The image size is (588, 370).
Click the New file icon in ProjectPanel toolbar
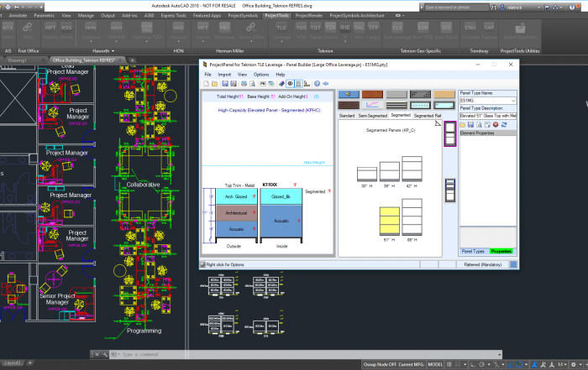[x=207, y=84]
